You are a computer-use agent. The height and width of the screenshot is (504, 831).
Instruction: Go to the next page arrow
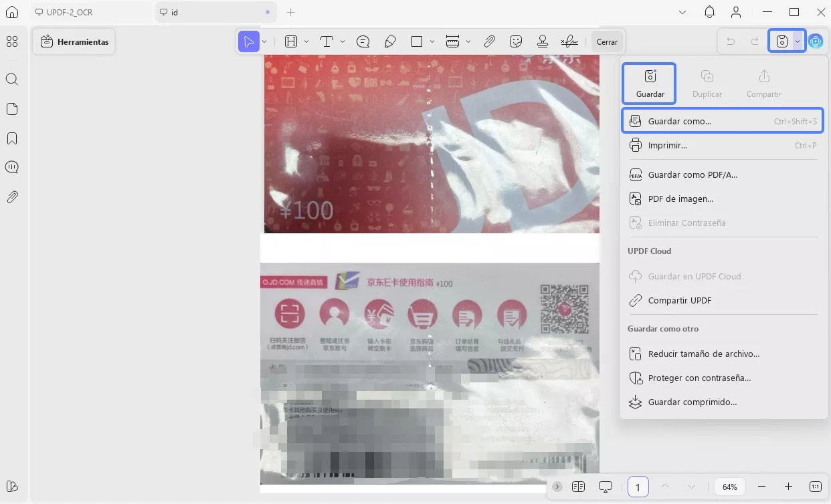[692, 487]
